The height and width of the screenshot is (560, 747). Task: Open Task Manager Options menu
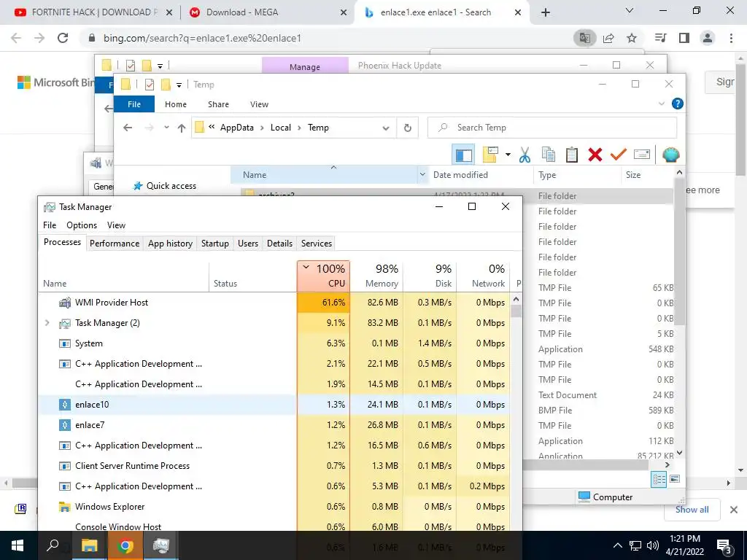[x=82, y=225]
